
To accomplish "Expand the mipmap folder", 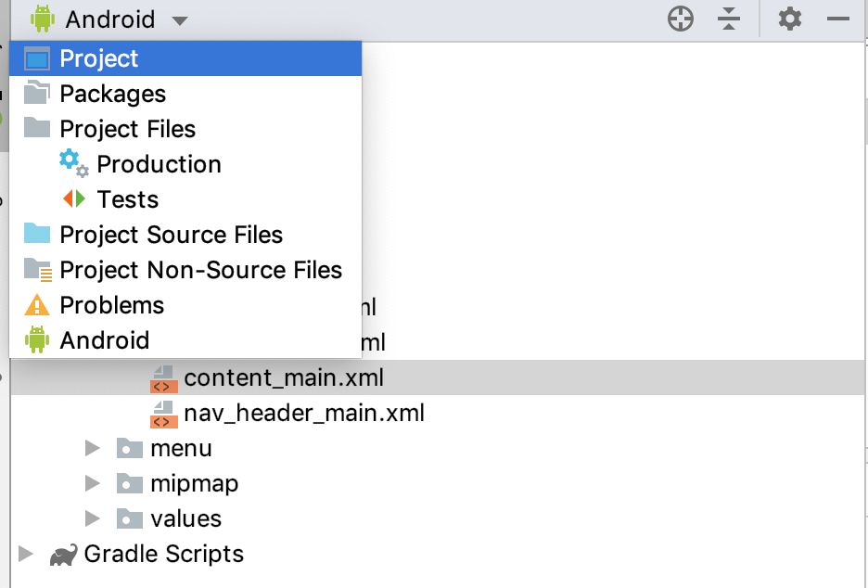I will [x=92, y=484].
